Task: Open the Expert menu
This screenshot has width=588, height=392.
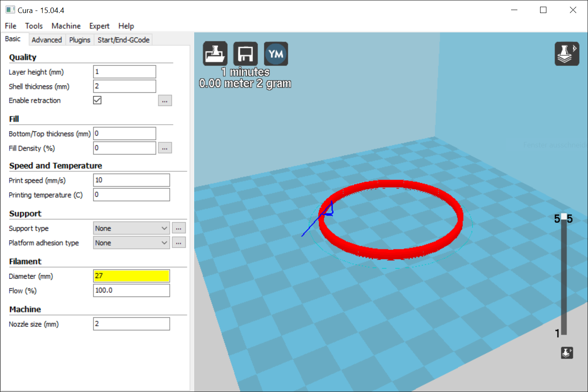Action: [x=99, y=26]
